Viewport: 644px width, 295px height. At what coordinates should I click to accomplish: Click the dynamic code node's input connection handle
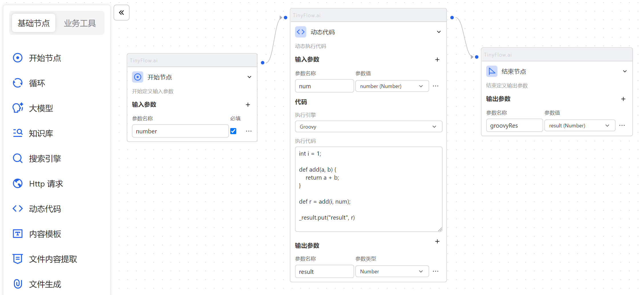(x=285, y=18)
